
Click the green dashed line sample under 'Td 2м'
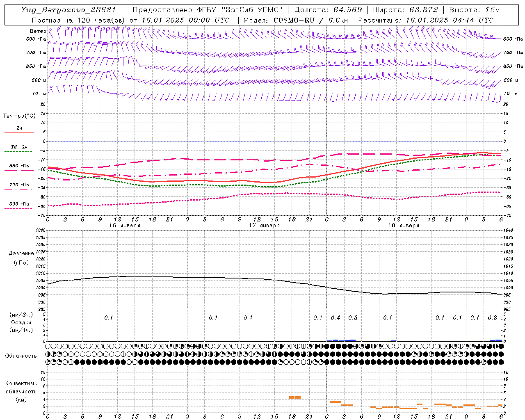(x=19, y=152)
